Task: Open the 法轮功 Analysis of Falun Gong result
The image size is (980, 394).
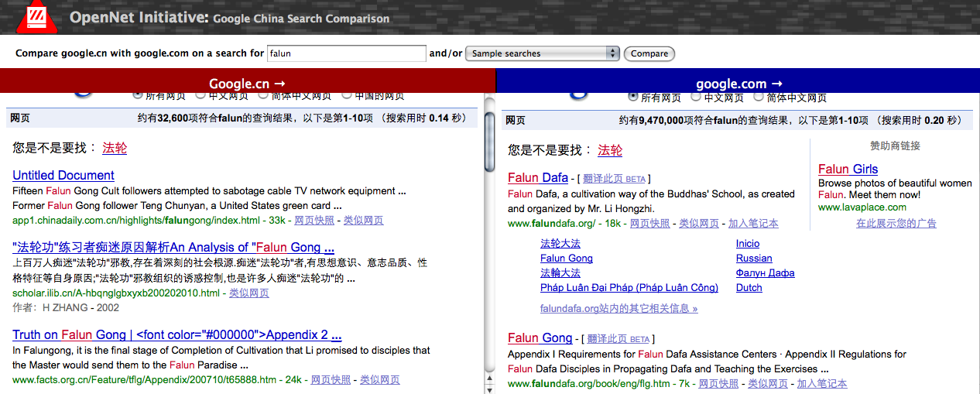Action: coord(173,248)
